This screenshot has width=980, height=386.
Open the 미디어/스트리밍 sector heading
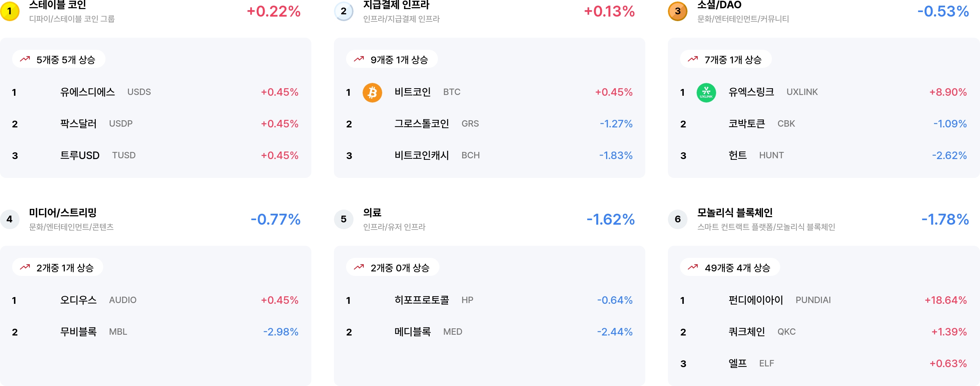(x=63, y=213)
